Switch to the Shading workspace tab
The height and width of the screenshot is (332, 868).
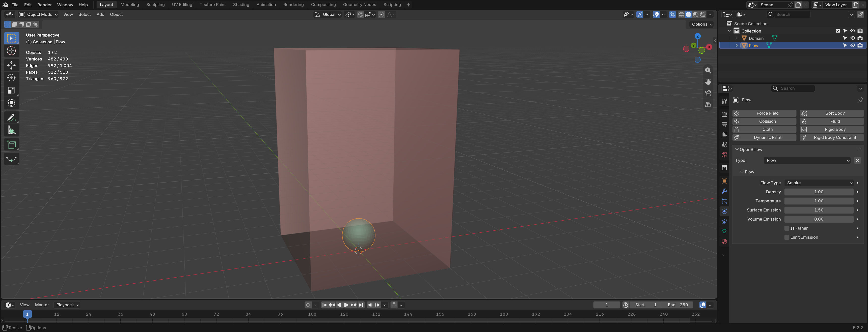point(241,5)
